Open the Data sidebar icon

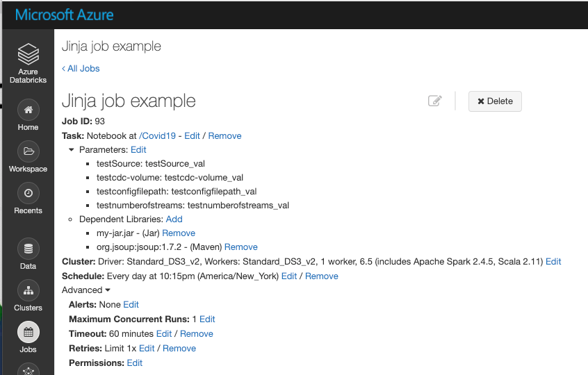tap(28, 249)
